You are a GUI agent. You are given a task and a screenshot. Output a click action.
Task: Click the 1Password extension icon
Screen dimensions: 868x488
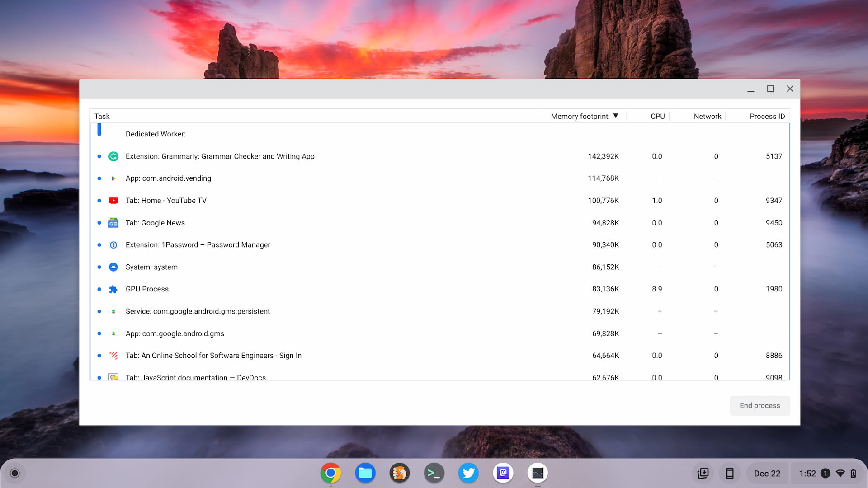(x=113, y=244)
